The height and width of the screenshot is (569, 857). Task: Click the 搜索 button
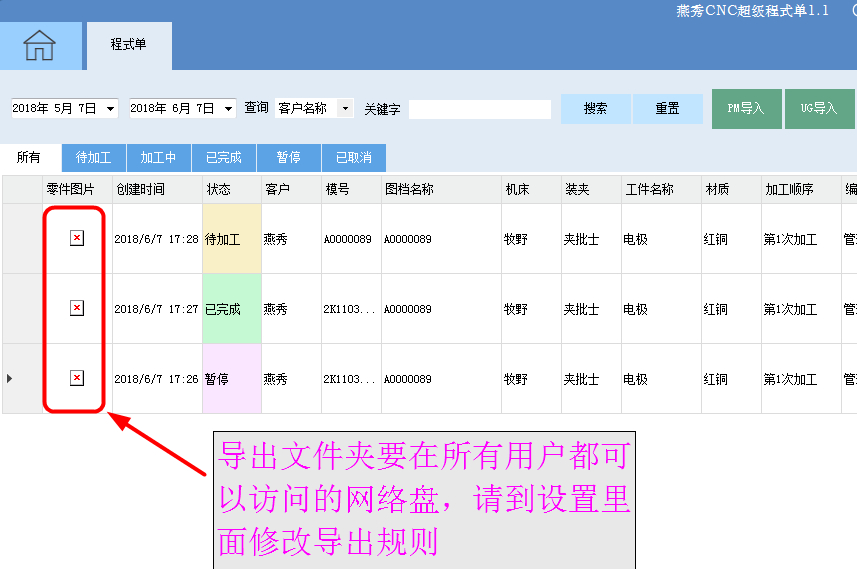[595, 109]
